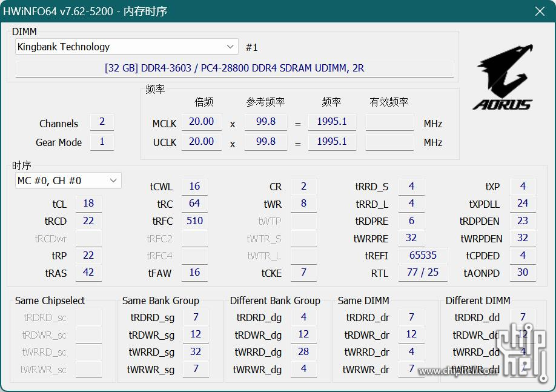556x392 pixels.
Task: Click the "Same Bank Group" section heading
Action: coord(161,301)
